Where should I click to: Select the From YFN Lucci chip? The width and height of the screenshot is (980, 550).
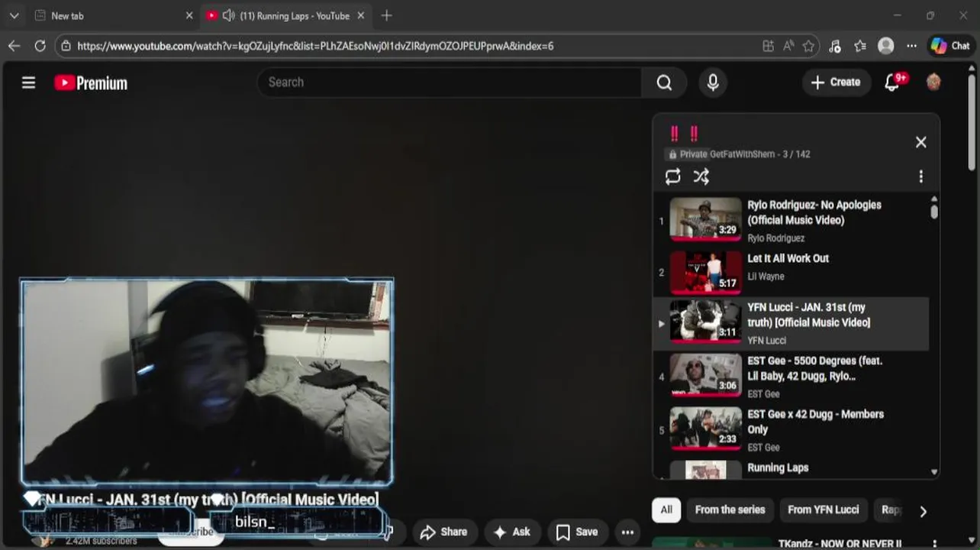pyautogui.click(x=823, y=510)
